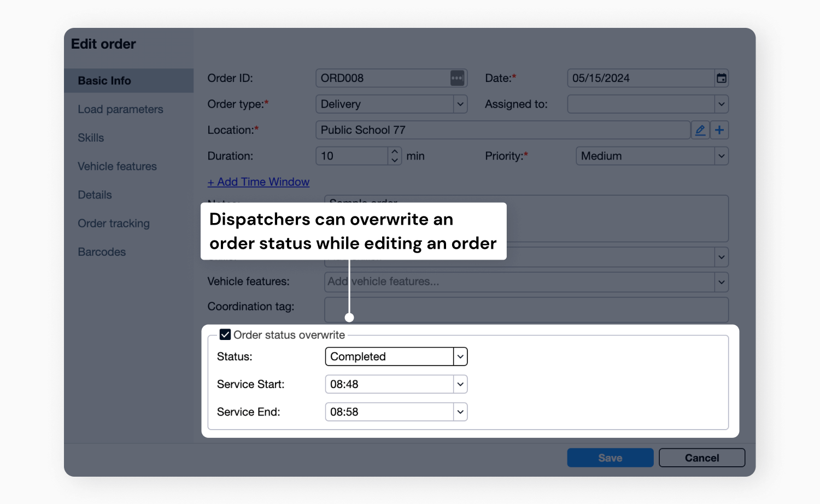Open the calendar picker for the Date field
The height and width of the screenshot is (504, 820).
(722, 78)
